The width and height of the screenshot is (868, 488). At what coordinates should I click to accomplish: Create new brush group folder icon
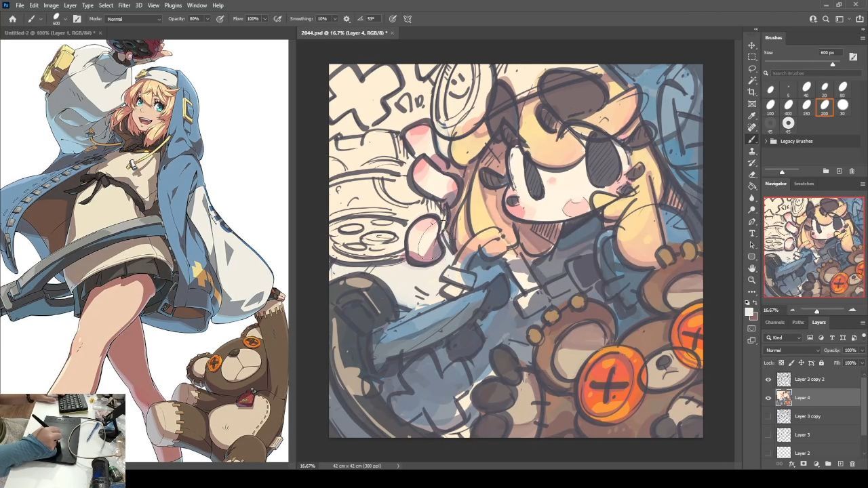tap(826, 171)
